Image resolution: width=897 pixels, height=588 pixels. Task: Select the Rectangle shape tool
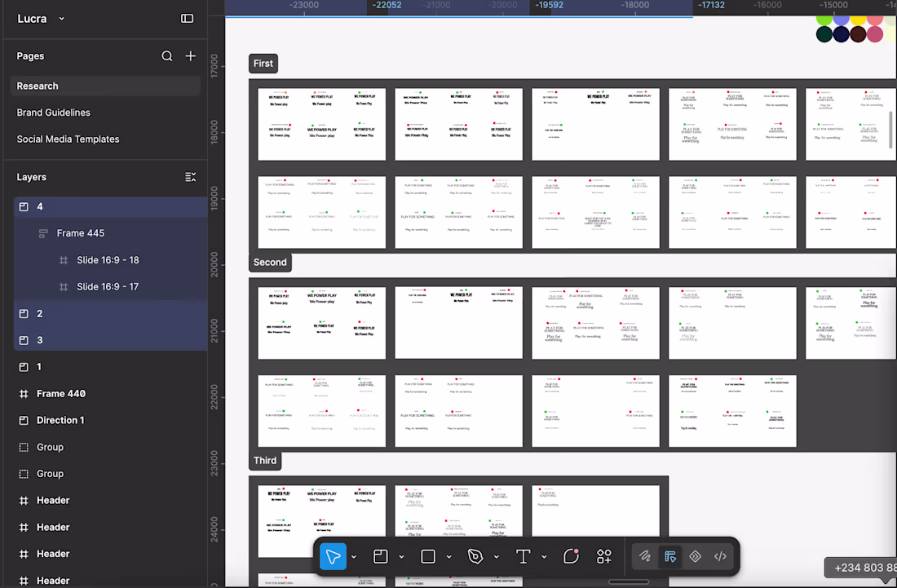pyautogui.click(x=428, y=556)
